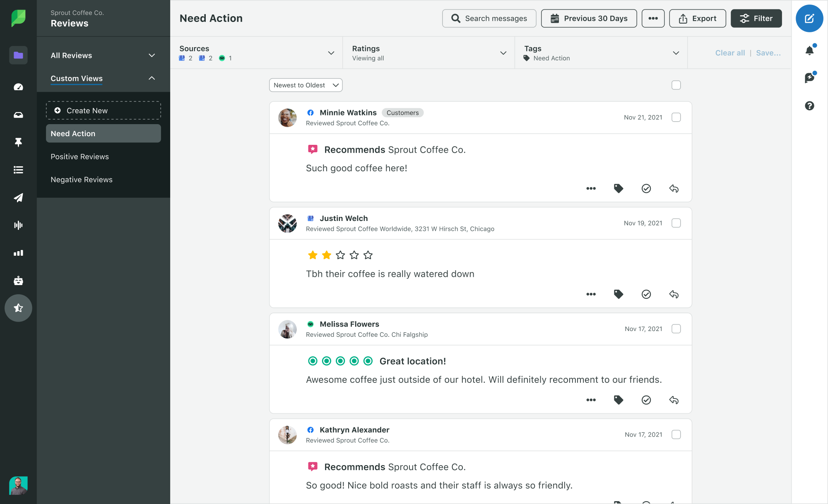Select the Need Action custom view
828x504 pixels.
click(103, 134)
